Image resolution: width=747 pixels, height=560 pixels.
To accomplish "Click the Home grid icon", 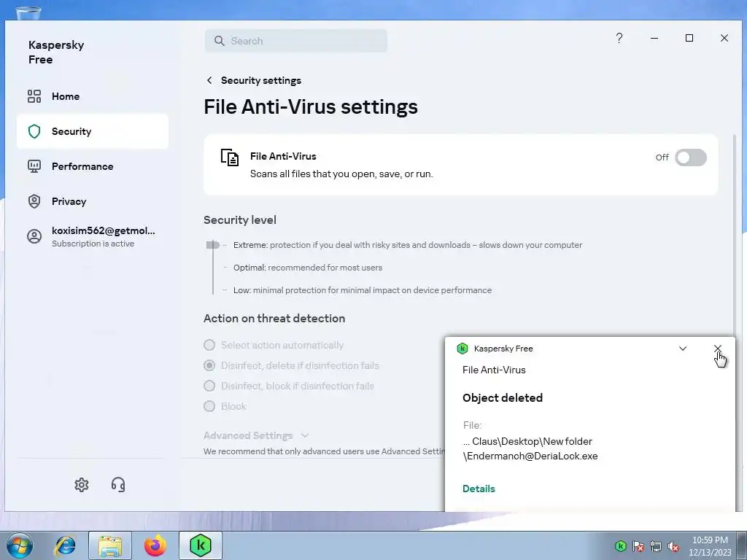I will pos(34,96).
